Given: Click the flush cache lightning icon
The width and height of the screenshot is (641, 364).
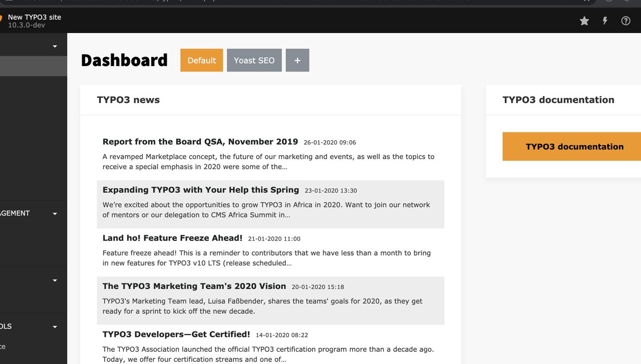Looking at the screenshot, I should (x=605, y=21).
